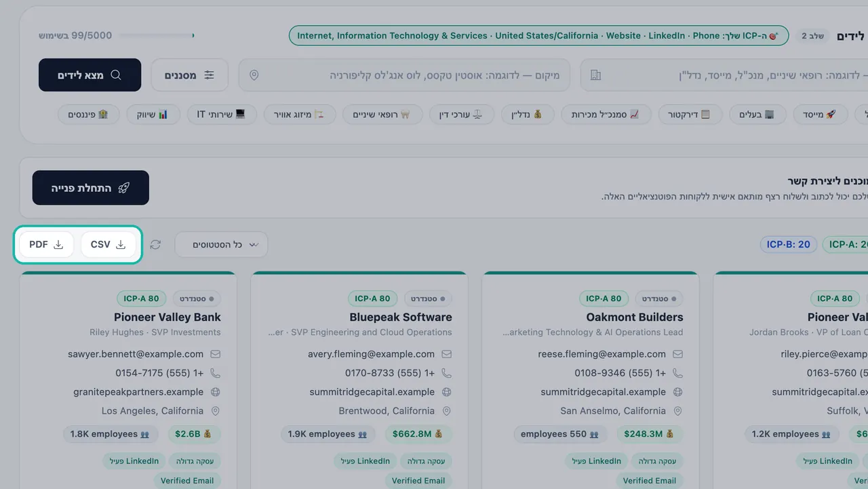Click the "1.9K employees" tag
The width and height of the screenshot is (868, 489).
pos(328,434)
